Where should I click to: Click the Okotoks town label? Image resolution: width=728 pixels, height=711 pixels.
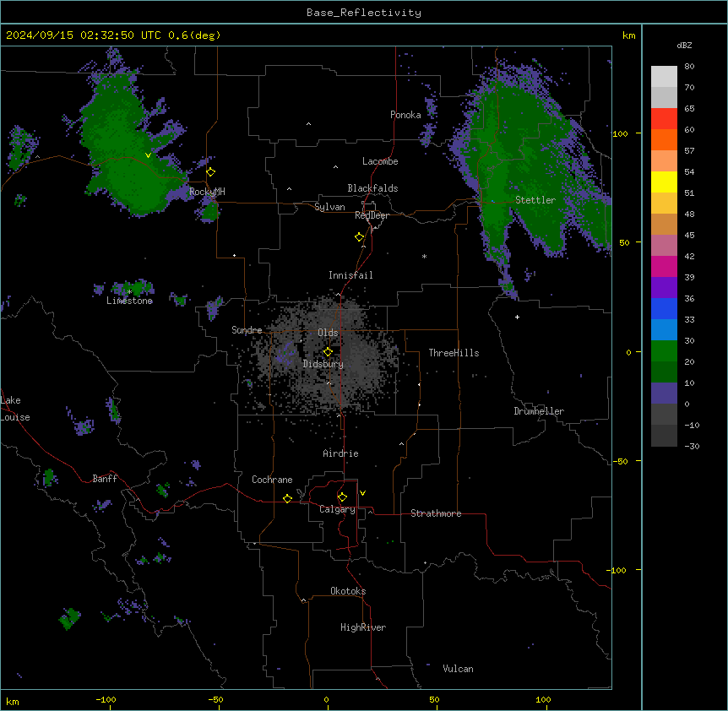click(x=348, y=591)
